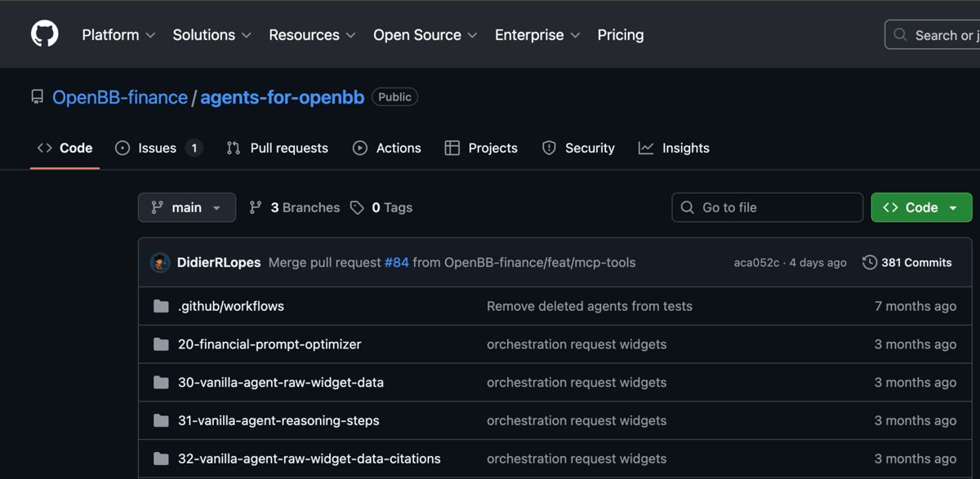Click DidierRLopes avatar image
Image resolution: width=980 pixels, height=479 pixels.
(x=160, y=263)
